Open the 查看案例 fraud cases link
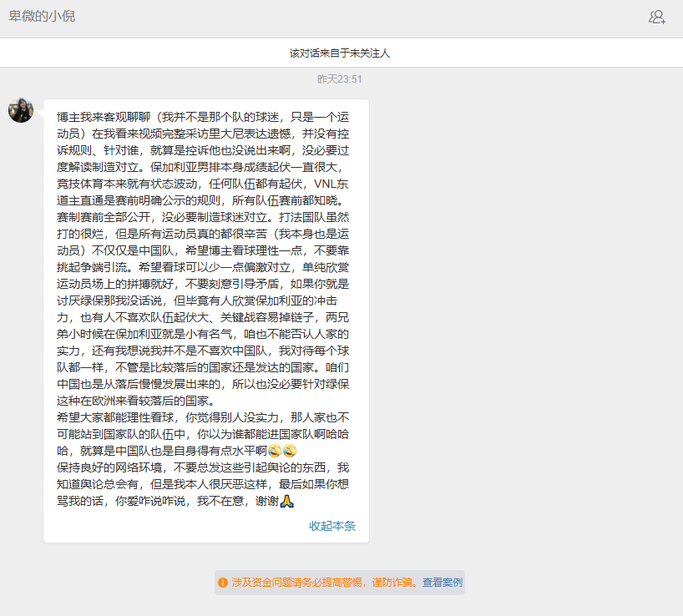 coord(443,583)
